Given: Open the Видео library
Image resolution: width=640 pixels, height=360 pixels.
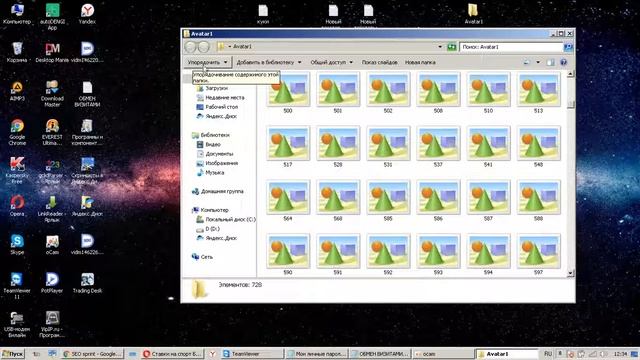Looking at the screenshot, I should click(209, 144).
